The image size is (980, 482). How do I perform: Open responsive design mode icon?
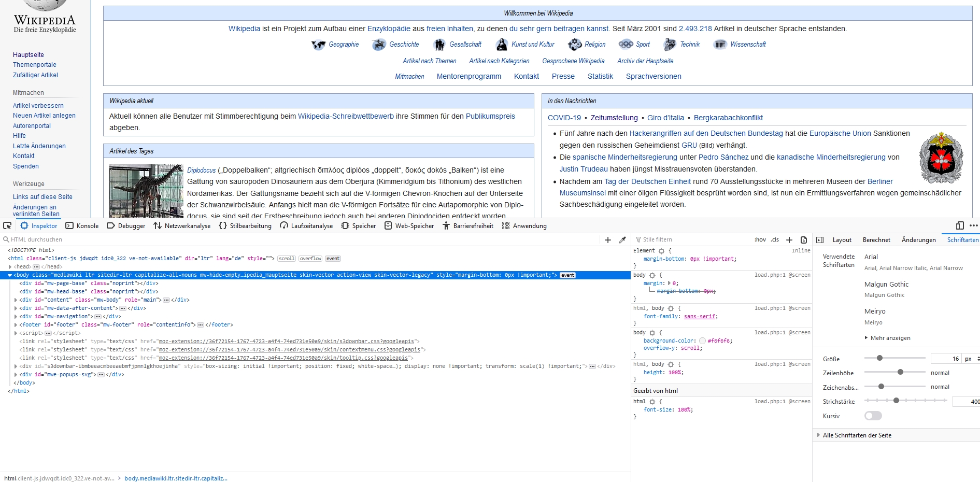coord(960,225)
